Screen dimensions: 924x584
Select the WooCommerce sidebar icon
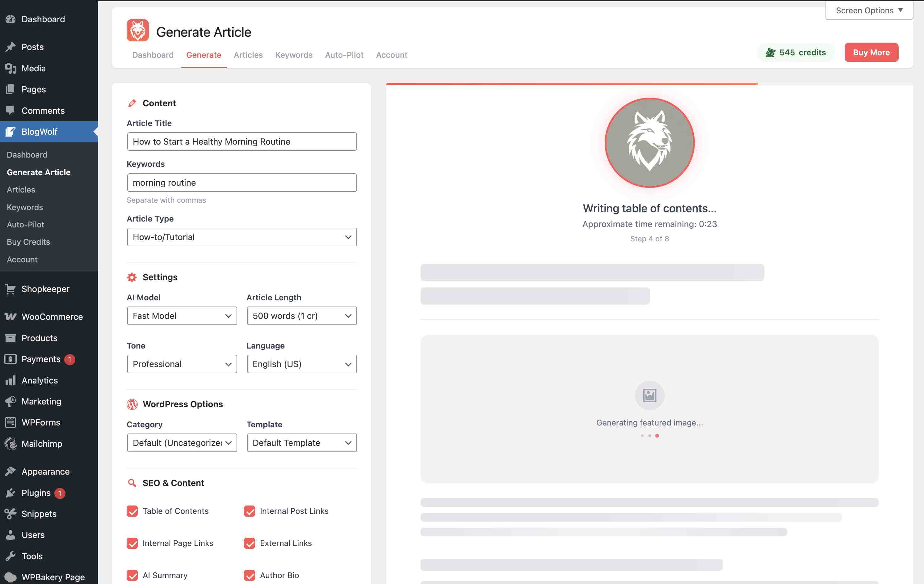[x=10, y=316]
